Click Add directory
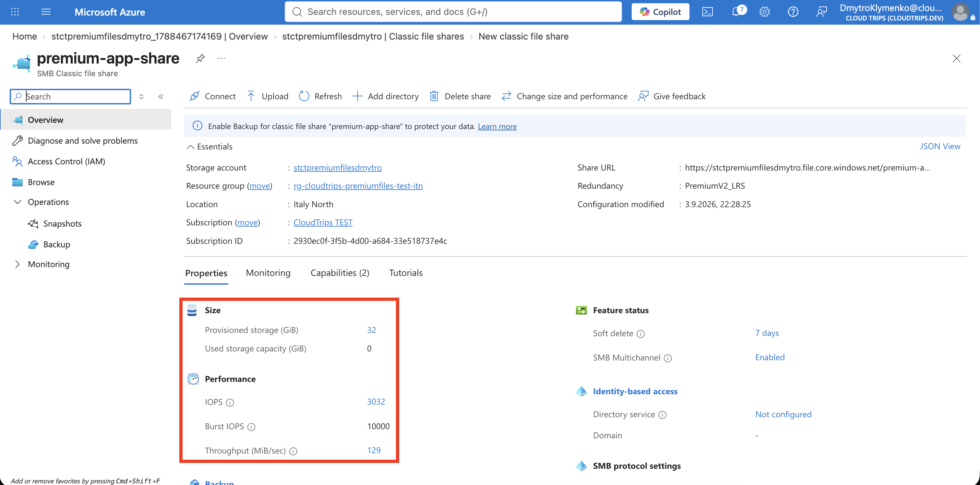 point(385,96)
